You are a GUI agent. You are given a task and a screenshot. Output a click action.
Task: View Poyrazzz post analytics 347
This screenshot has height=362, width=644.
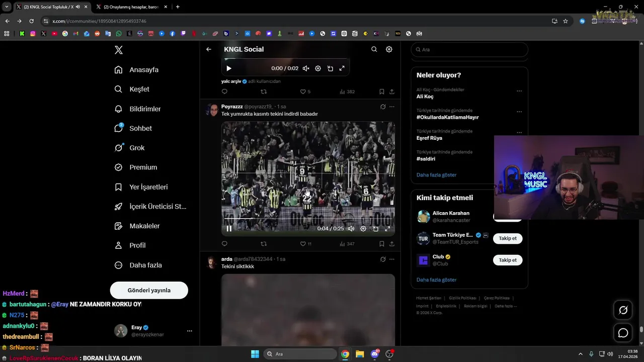click(x=347, y=244)
